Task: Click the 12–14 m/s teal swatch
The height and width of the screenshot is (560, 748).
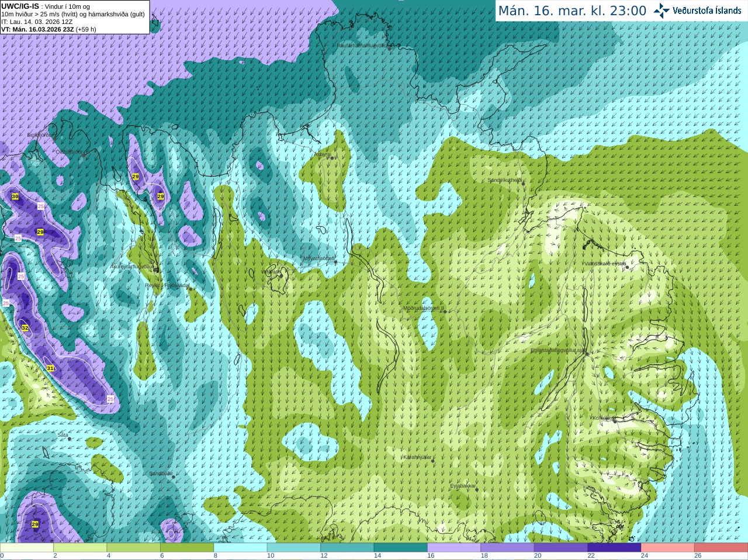Action: 347,548
